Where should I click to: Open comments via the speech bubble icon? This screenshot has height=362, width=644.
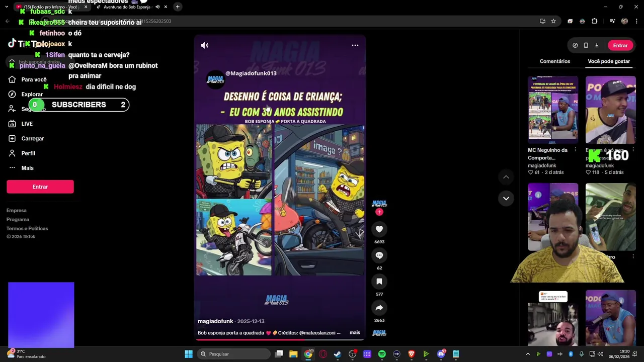379,255
